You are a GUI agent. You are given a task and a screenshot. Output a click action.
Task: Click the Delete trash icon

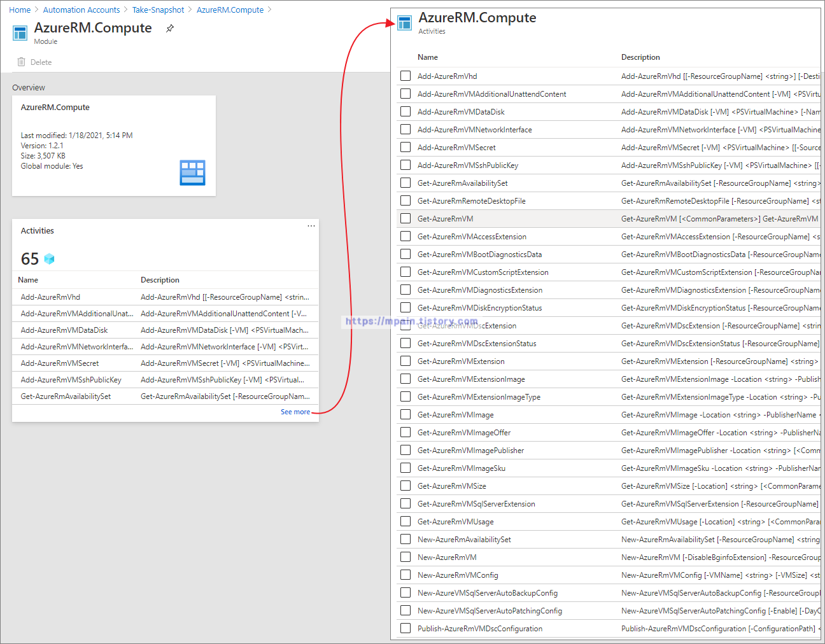coord(22,62)
